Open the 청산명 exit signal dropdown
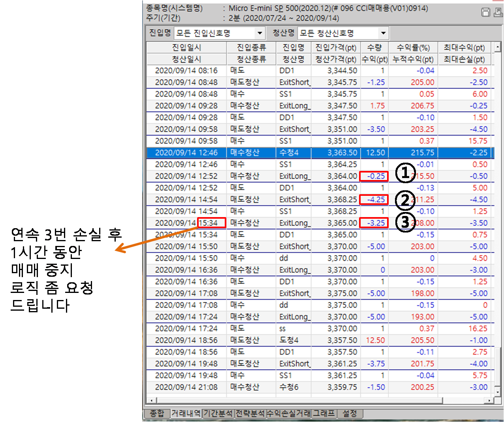Screen dimensions: 504x422 tap(383, 33)
